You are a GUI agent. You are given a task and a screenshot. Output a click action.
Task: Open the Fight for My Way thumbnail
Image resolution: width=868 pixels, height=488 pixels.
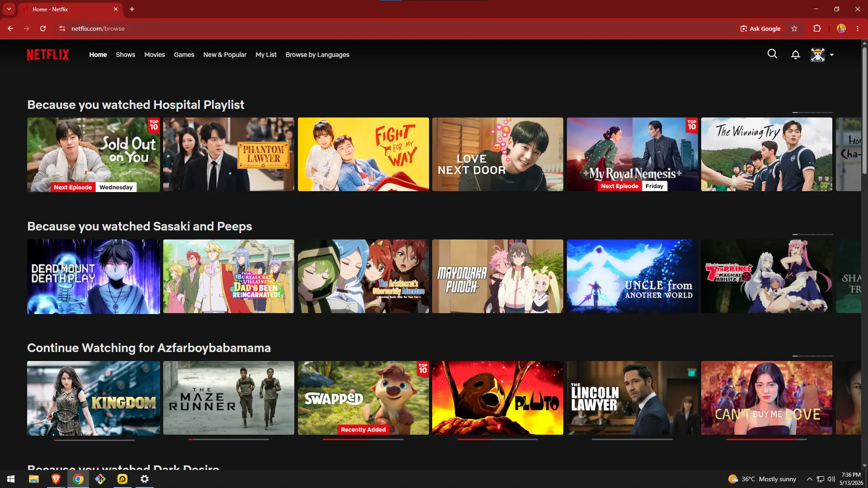[x=363, y=155]
